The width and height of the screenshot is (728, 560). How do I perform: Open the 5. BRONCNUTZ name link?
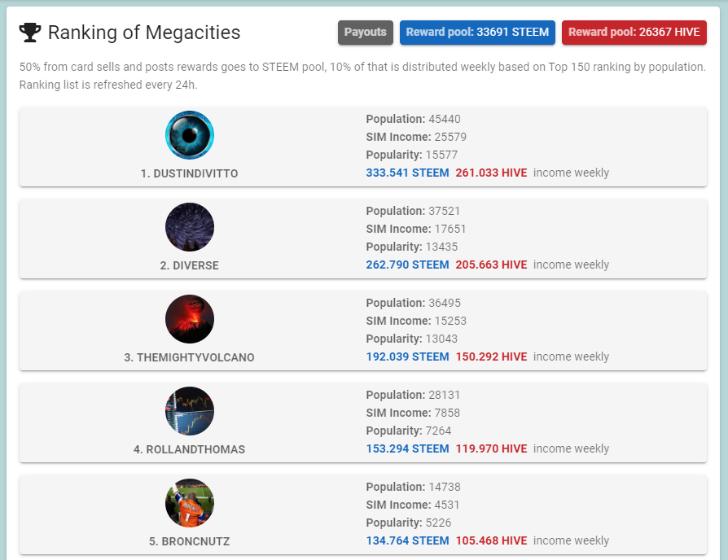click(x=190, y=541)
